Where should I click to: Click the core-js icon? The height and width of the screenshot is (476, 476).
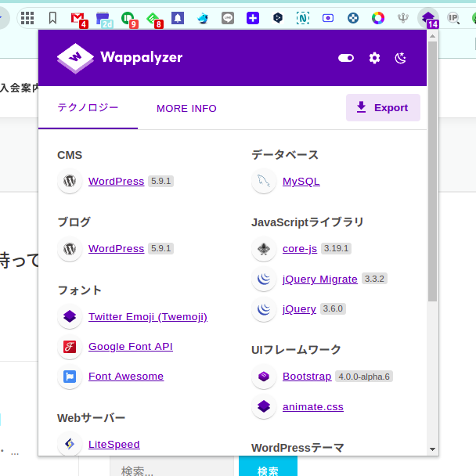[264, 249]
